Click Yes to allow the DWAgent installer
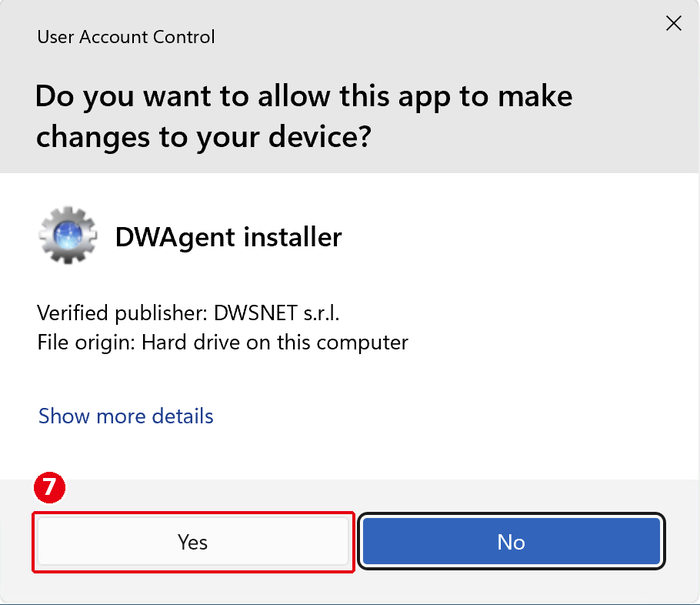Screen dimensions: 700x605 [x=193, y=542]
